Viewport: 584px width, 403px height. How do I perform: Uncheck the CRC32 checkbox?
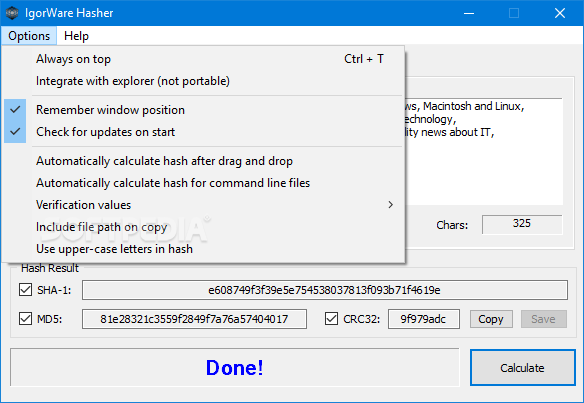[x=331, y=318]
